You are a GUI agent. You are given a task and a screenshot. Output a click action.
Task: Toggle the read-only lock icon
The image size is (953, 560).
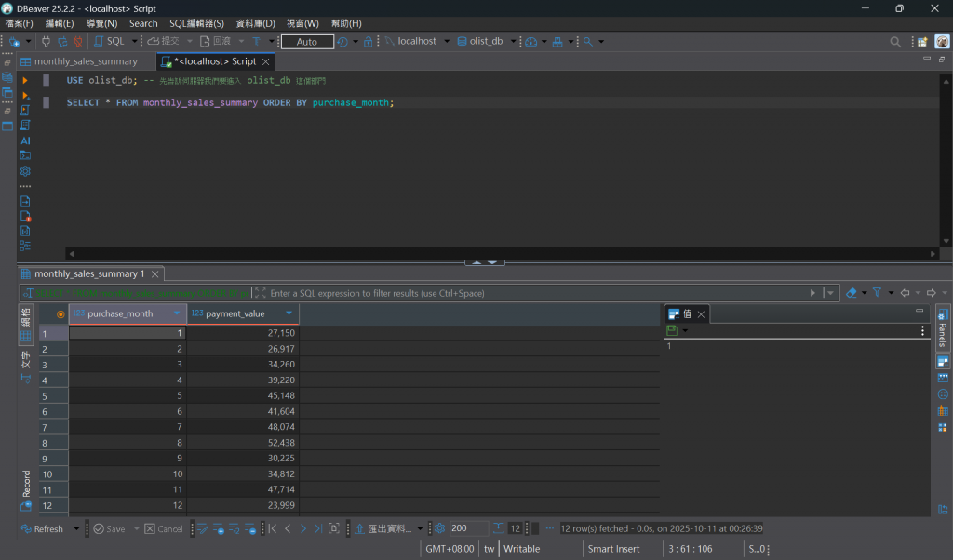[x=368, y=41]
